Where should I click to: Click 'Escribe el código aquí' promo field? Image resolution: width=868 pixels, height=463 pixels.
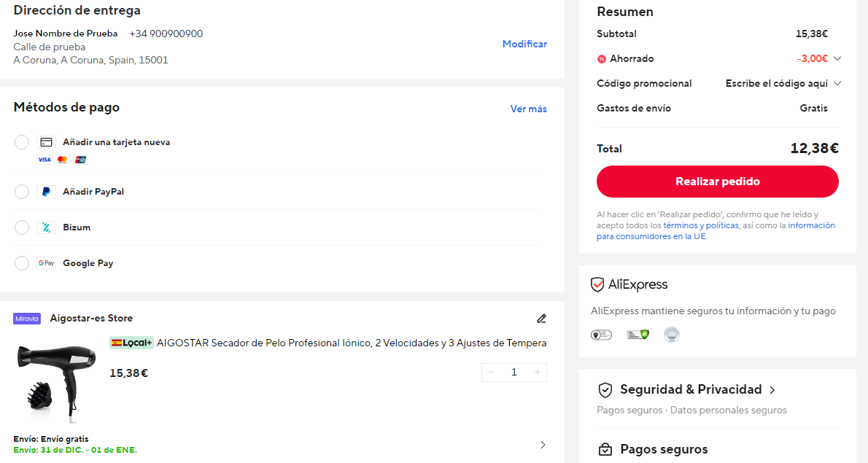click(777, 84)
